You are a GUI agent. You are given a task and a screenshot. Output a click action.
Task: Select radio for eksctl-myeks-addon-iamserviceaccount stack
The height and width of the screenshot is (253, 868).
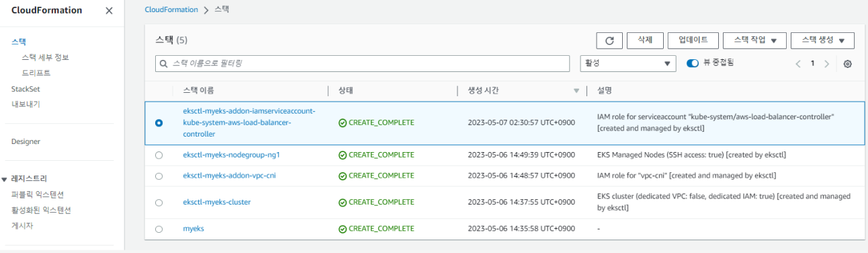point(159,123)
